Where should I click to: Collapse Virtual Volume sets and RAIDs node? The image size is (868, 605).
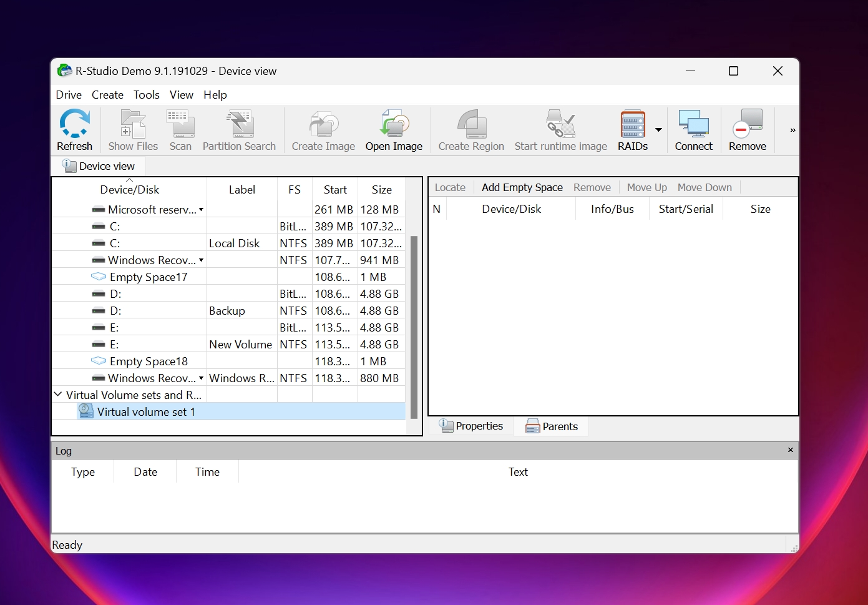pyautogui.click(x=58, y=395)
